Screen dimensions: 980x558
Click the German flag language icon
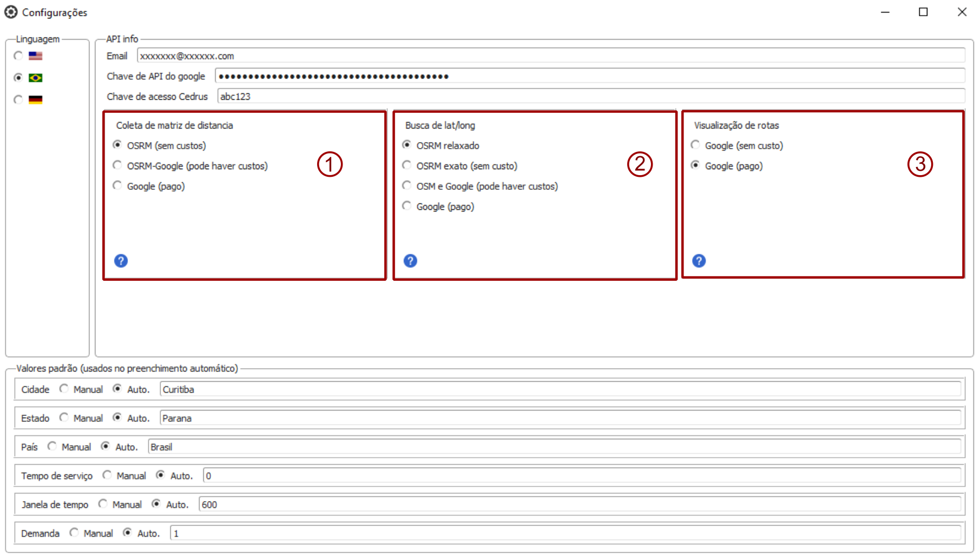tap(36, 100)
